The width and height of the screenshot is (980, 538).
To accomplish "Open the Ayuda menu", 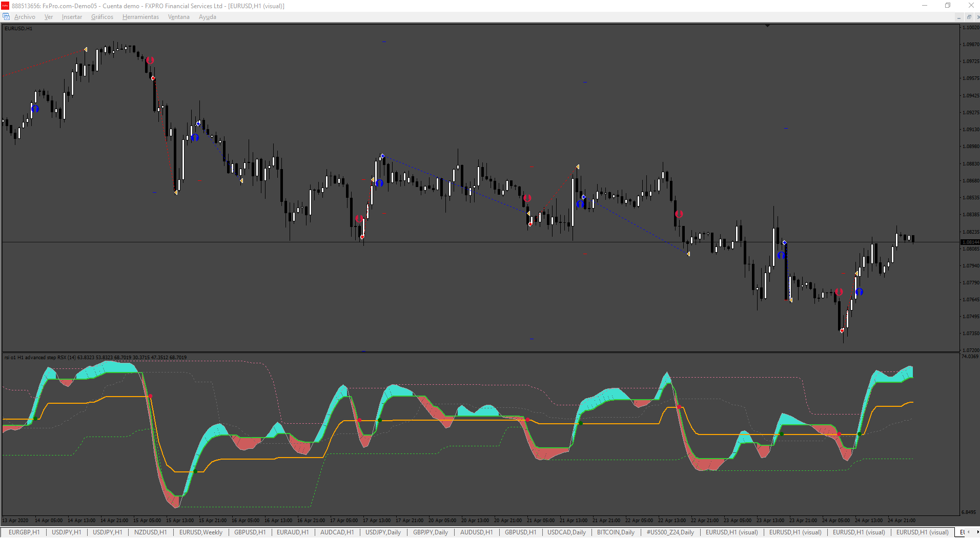I will 208,17.
